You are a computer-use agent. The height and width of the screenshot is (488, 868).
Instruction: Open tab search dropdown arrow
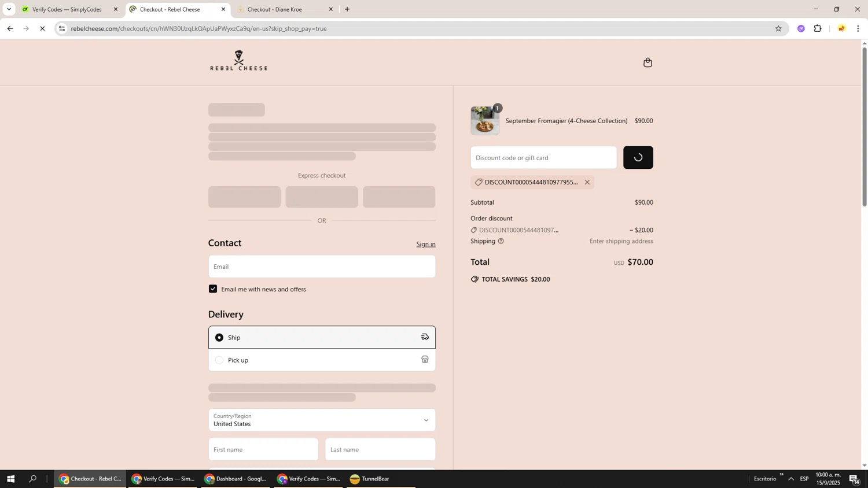coord(8,9)
